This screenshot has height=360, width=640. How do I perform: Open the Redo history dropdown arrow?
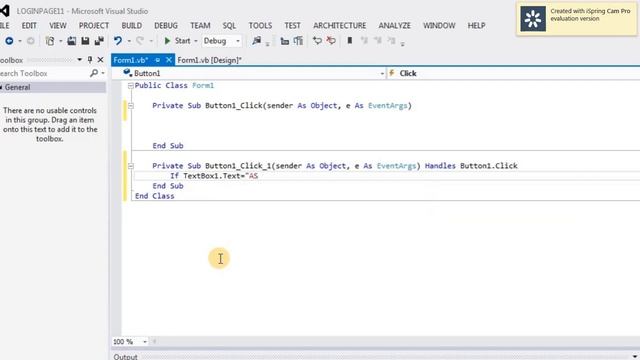[151, 41]
